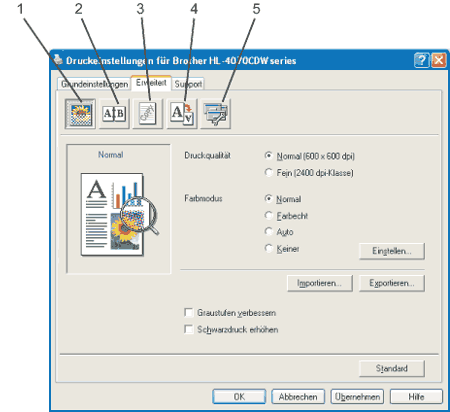The image size is (450, 412).
Task: Select the print quality settings icon
Action: tap(80, 114)
